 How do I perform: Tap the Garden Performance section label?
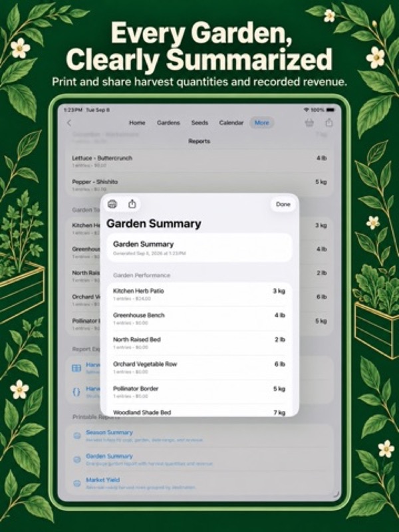(x=142, y=275)
